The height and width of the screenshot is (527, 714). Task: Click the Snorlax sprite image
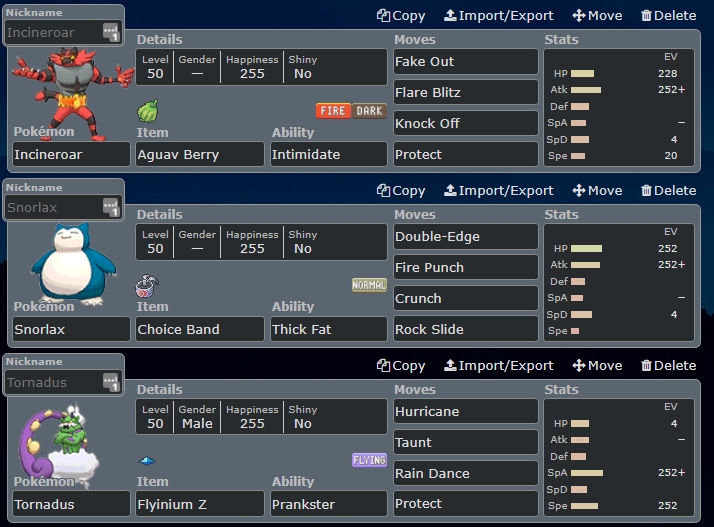click(67, 261)
